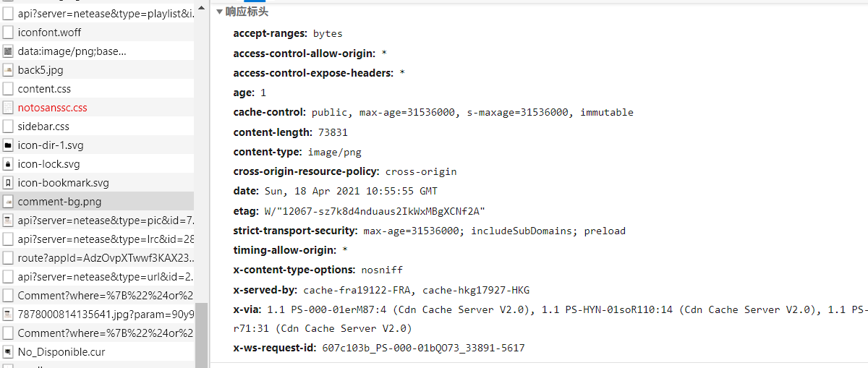Click the back5.jpg file icon
This screenshot has height=368, width=868.
click(8, 70)
